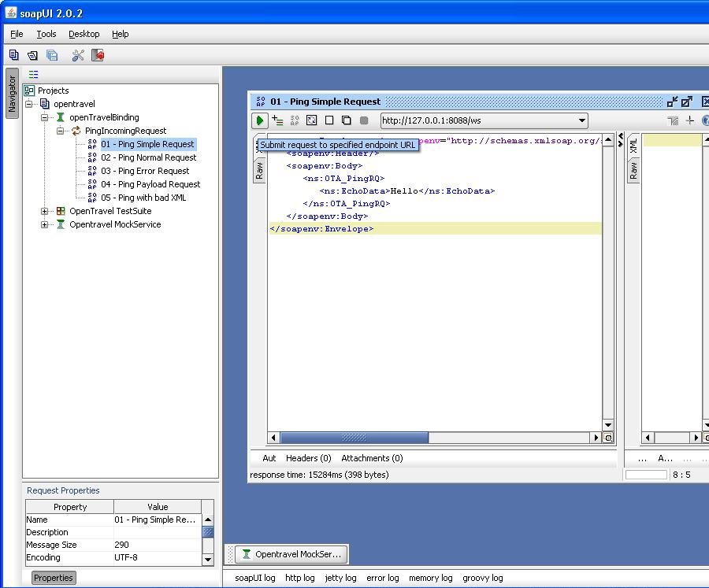Select OpenTravel TestSuite in tree
This screenshot has width=709, height=588.
click(x=110, y=211)
